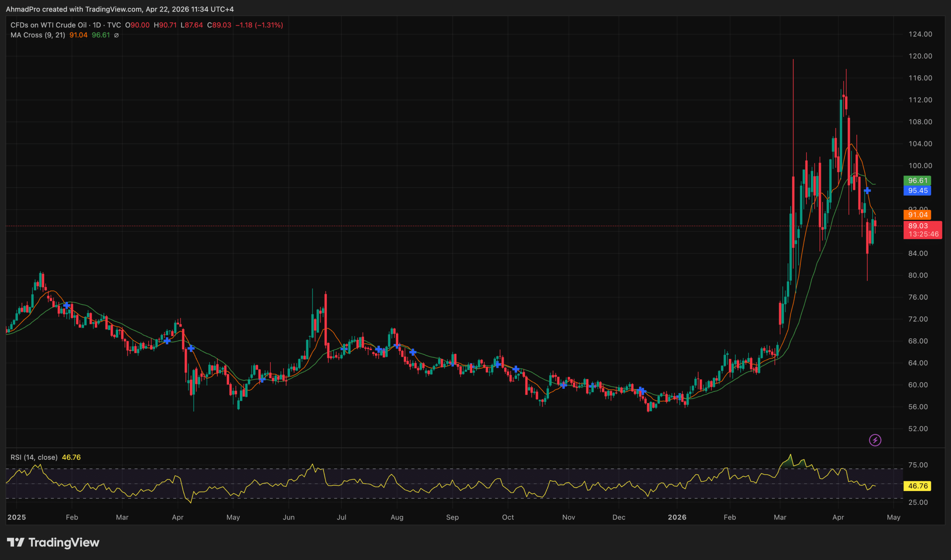Image resolution: width=951 pixels, height=560 pixels.
Task: Click the 75.00 level on the RSI scale
Action: click(x=918, y=465)
